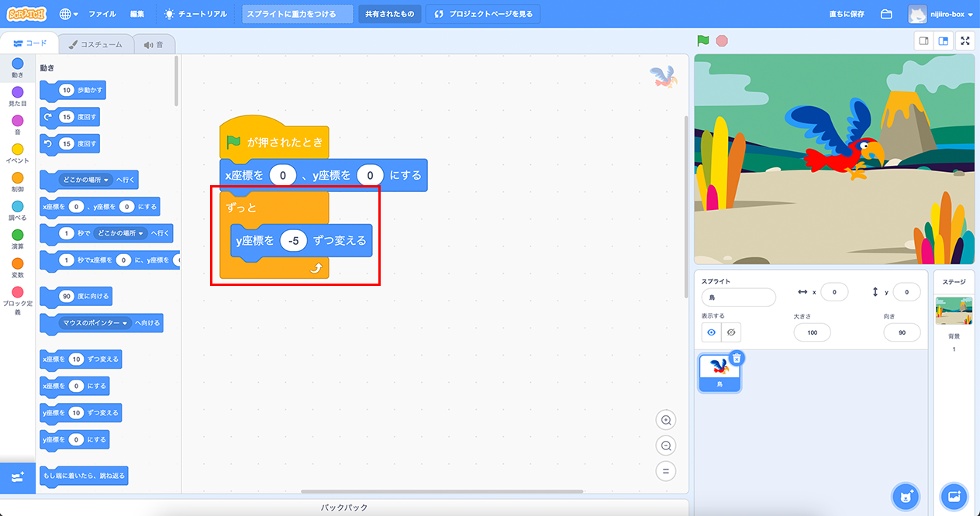The height and width of the screenshot is (516, 980).
Task: Switch to small stage layout
Action: click(923, 41)
